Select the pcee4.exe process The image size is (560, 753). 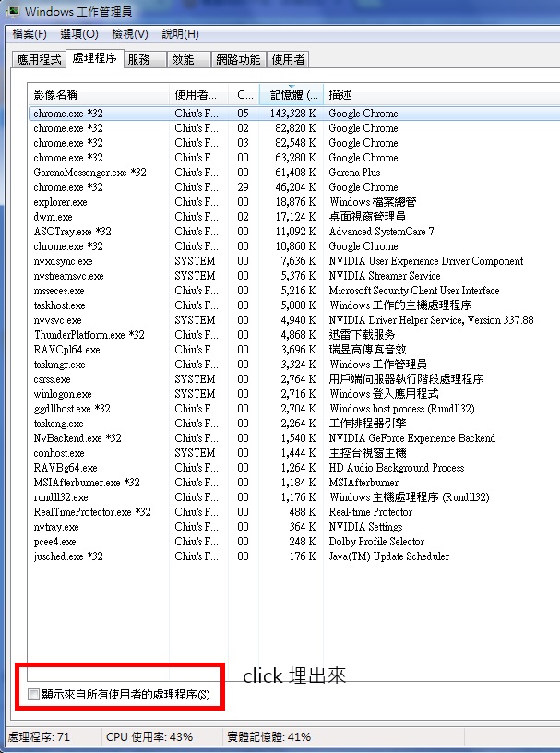coord(293,542)
